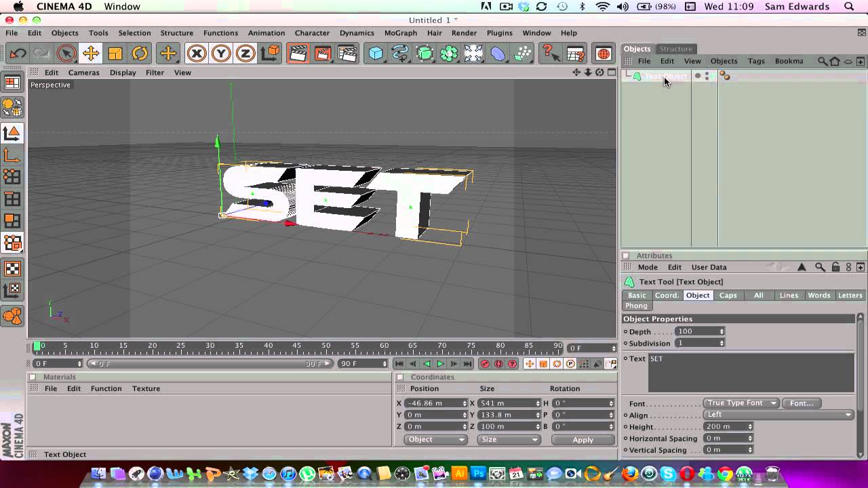Click the Render Active View clapperboard icon

coord(298,53)
